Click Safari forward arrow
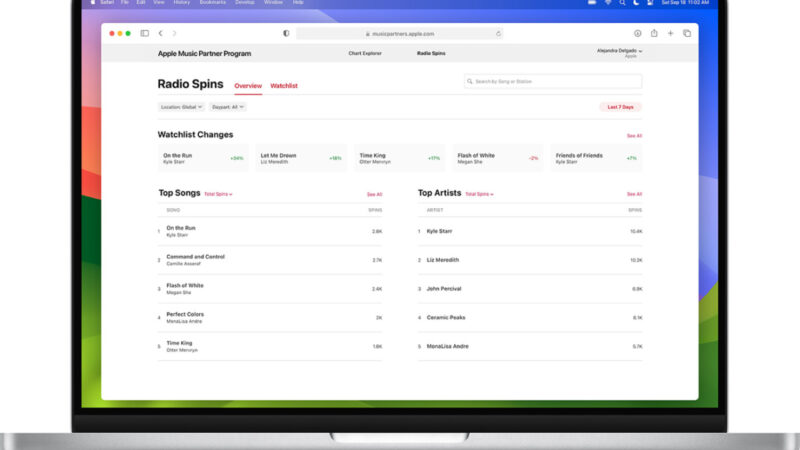The image size is (800, 450). point(174,33)
